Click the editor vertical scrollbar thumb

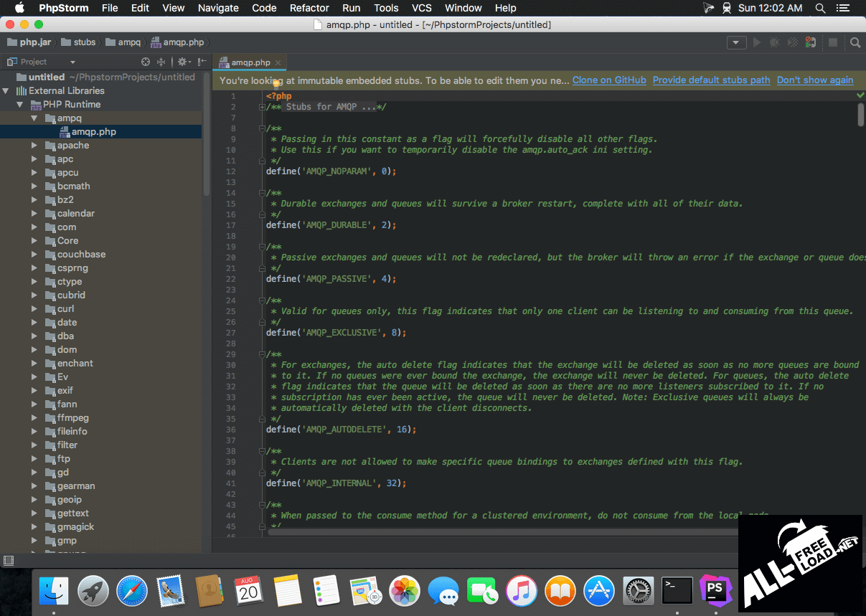[x=861, y=115]
